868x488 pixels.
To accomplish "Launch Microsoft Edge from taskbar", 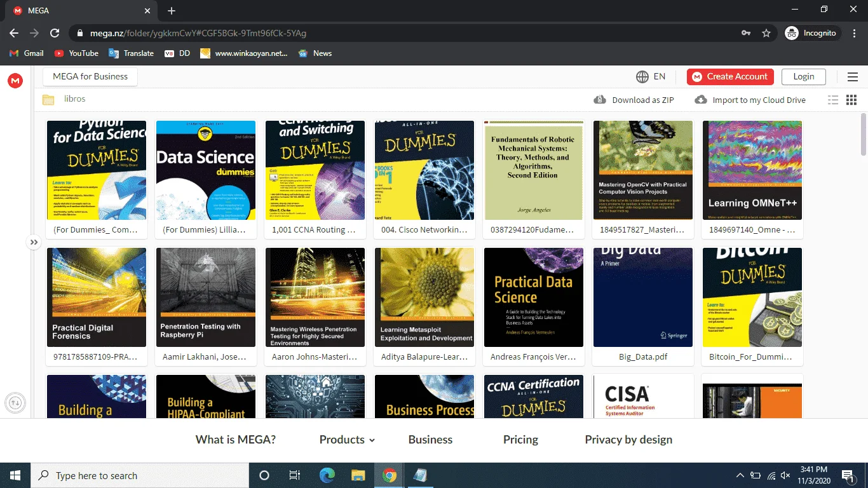I will [x=327, y=475].
